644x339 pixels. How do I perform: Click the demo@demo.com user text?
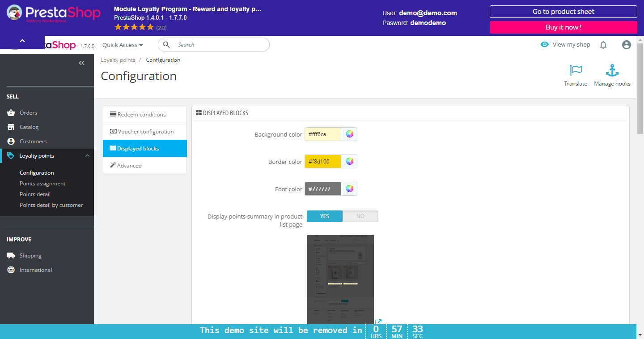pyautogui.click(x=428, y=13)
